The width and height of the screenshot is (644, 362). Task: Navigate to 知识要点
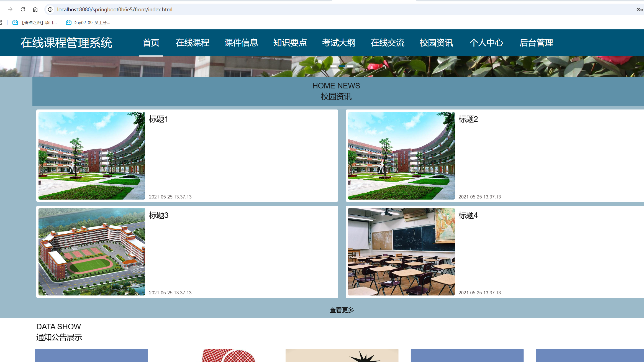point(290,43)
